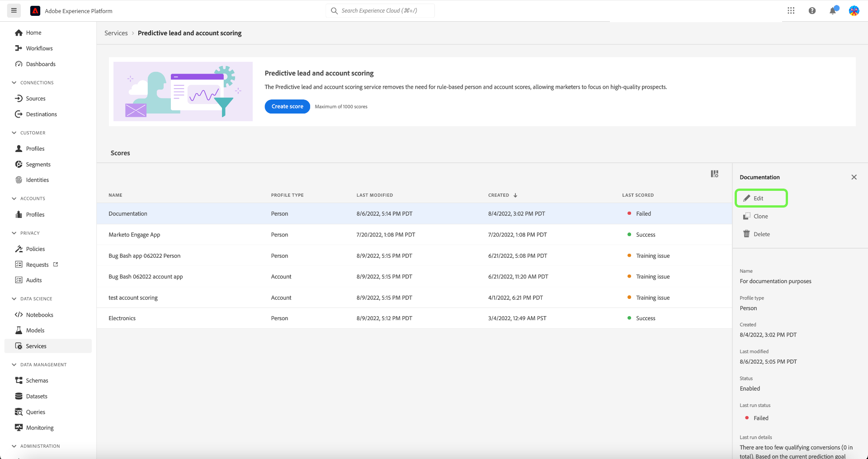Select the Electronics score row
The height and width of the screenshot is (459, 868).
click(x=414, y=318)
